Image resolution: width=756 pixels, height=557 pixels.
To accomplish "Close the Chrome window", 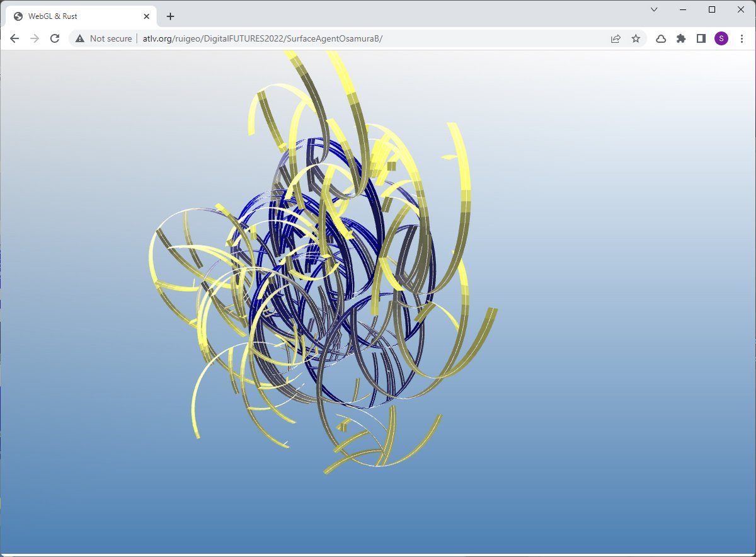I will [741, 9].
